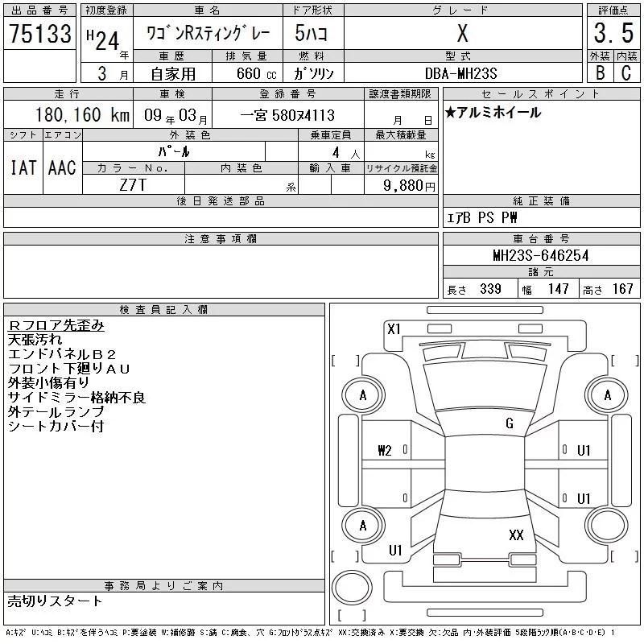Select lot number 75133
The height and width of the screenshot is (644, 644).
[x=40, y=34]
